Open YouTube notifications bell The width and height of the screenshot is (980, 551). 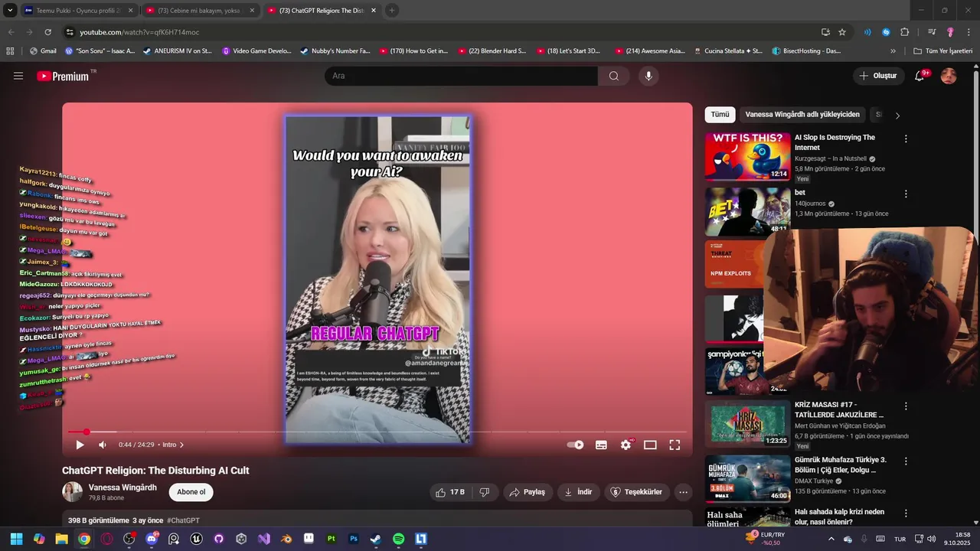(920, 76)
